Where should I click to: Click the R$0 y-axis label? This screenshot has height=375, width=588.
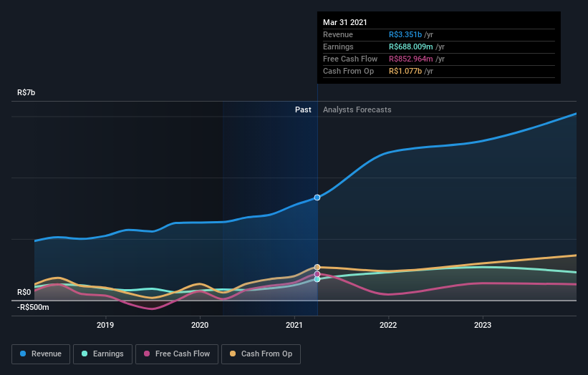click(24, 292)
